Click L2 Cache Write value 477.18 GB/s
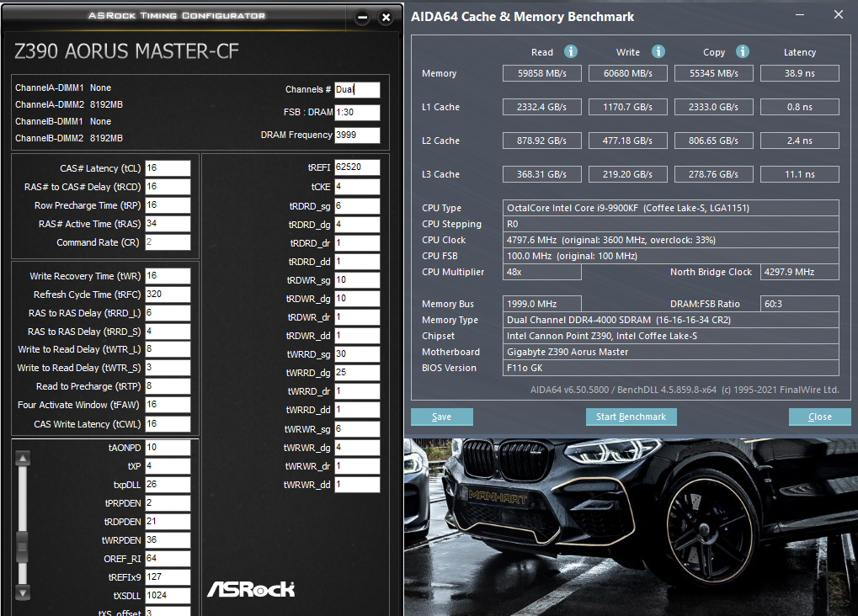This screenshot has height=616, width=858. (x=628, y=141)
